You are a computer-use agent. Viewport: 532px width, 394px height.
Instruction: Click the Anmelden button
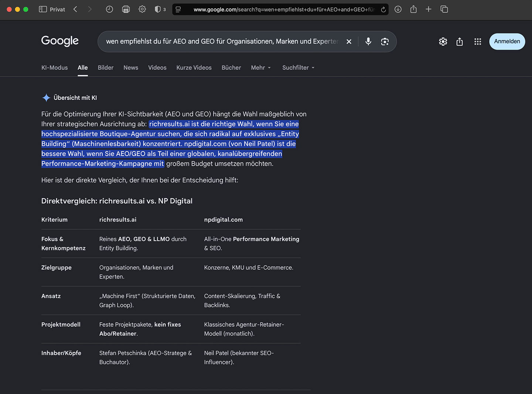pyautogui.click(x=507, y=41)
